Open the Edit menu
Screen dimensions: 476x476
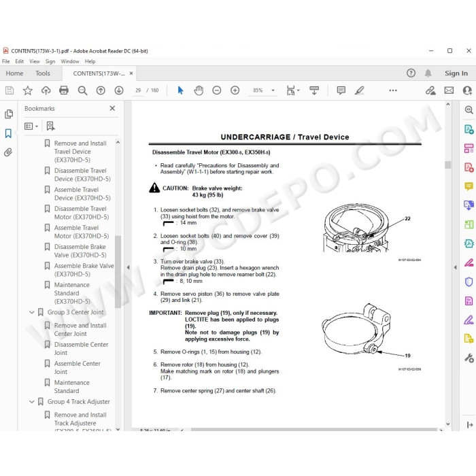20,61
